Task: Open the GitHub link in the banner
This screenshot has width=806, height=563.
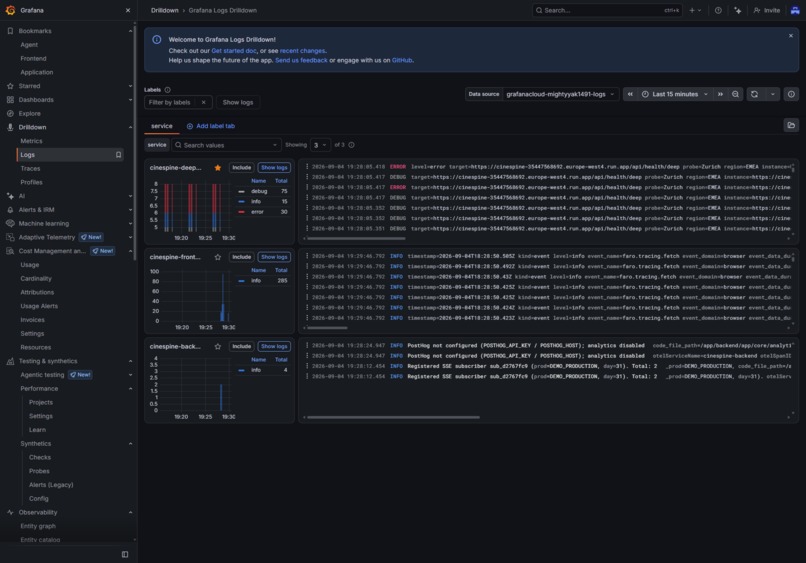Action: [402, 60]
